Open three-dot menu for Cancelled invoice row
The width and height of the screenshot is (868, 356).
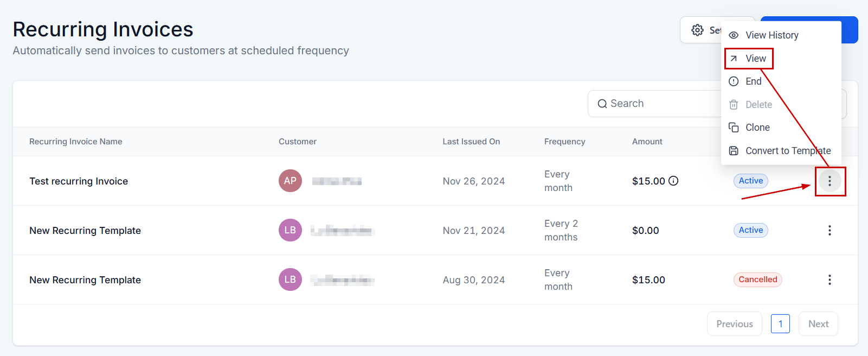[830, 280]
